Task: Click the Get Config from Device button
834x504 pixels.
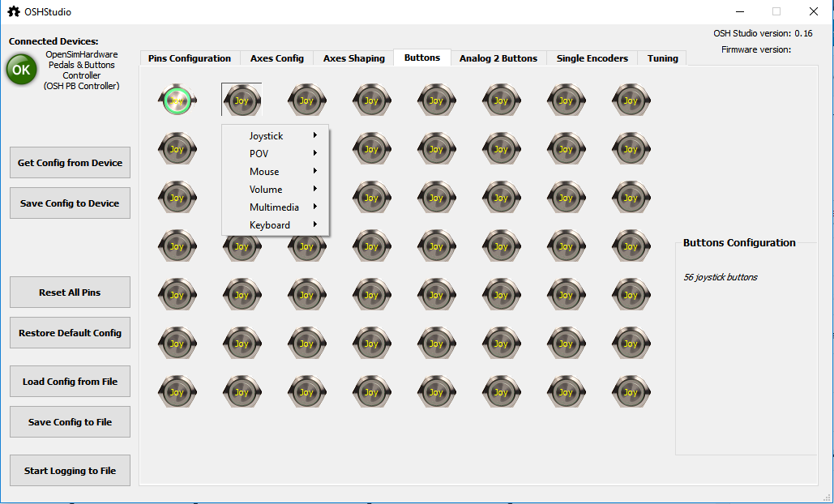Action: [70, 163]
